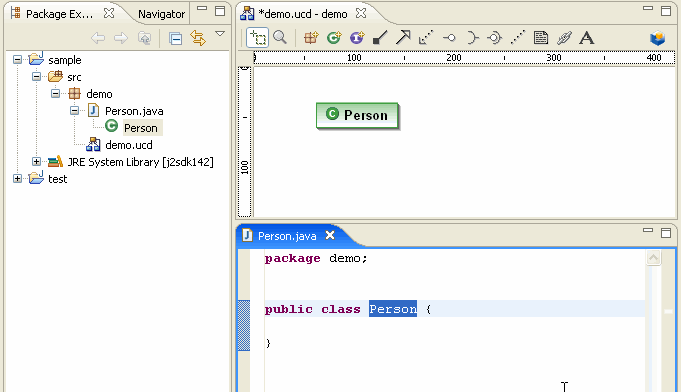Maximize the diagram editor panel
681x392 pixels.
(x=666, y=11)
